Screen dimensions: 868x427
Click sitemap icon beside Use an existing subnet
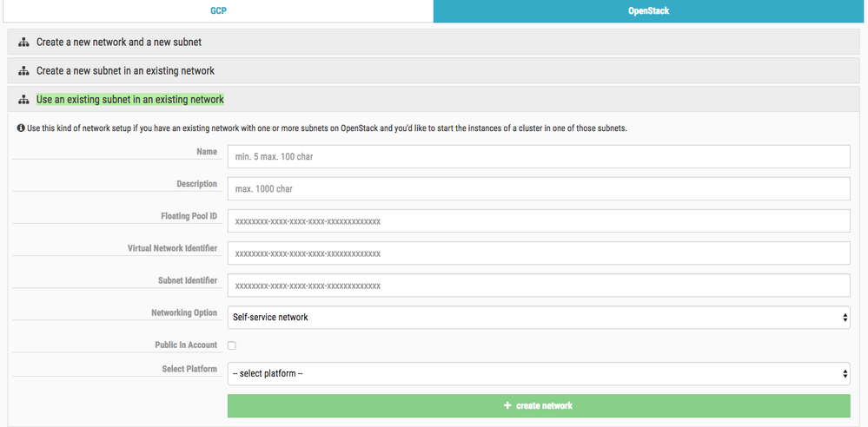pos(23,100)
